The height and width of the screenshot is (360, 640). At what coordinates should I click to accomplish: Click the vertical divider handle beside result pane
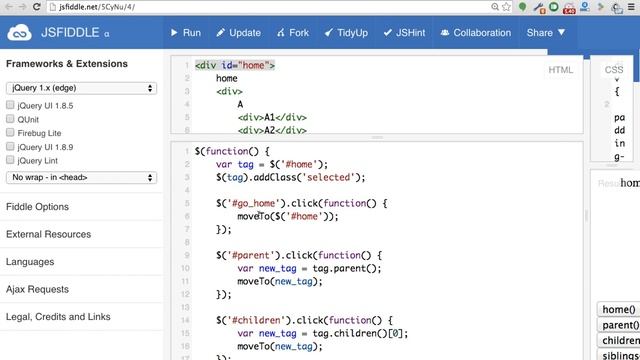587,215
